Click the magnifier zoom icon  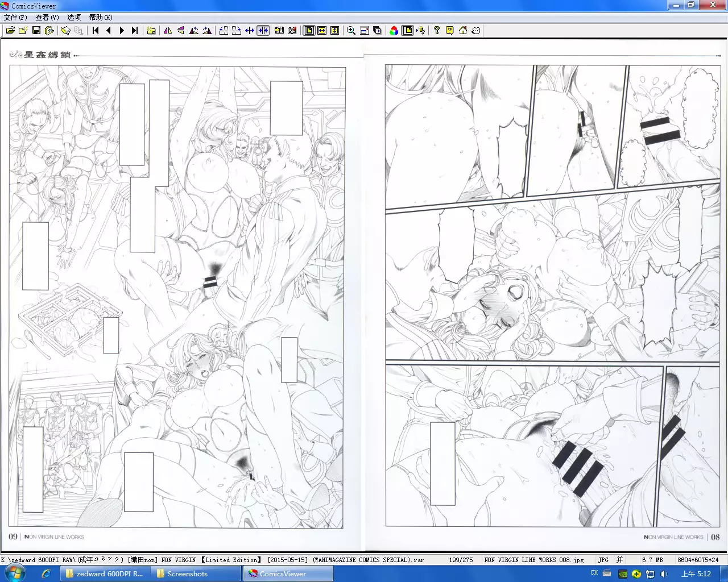tap(351, 31)
